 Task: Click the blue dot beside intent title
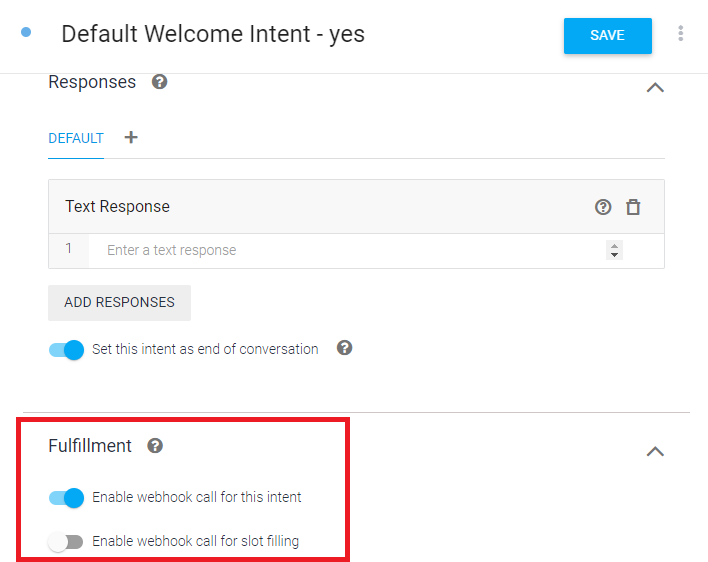(x=26, y=32)
